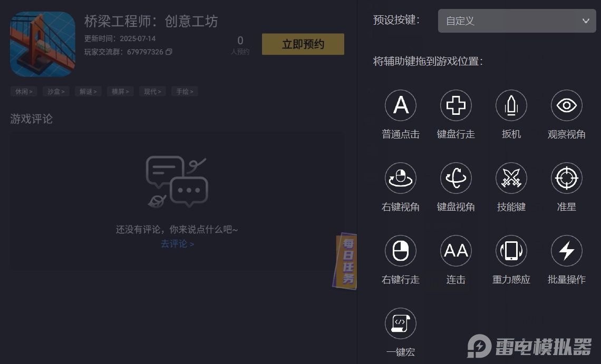The height and width of the screenshot is (364, 601).
Task: Pick the 技能键 skill key icon
Action: click(x=511, y=178)
